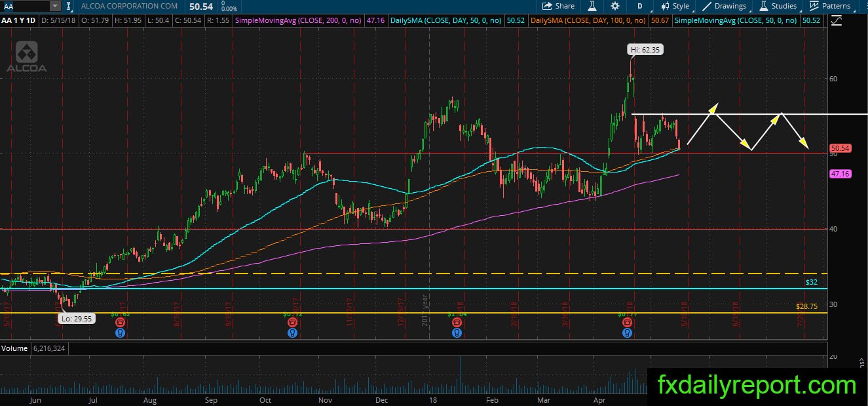Click blue lightbulb event icon below $1.04 earnings

[456, 333]
